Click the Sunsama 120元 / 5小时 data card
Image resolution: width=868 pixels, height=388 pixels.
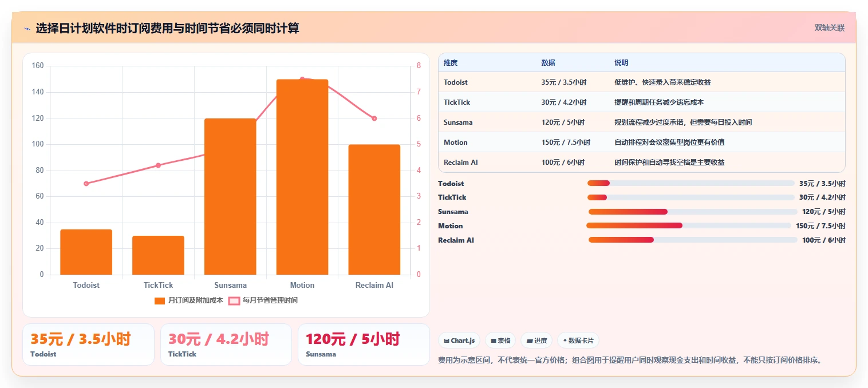click(x=364, y=345)
